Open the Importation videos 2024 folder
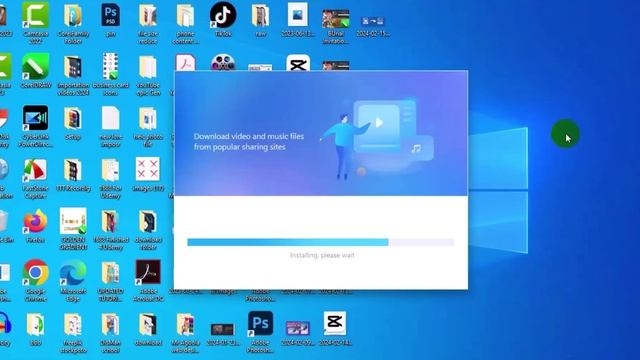Image resolution: width=640 pixels, height=360 pixels. [x=73, y=67]
